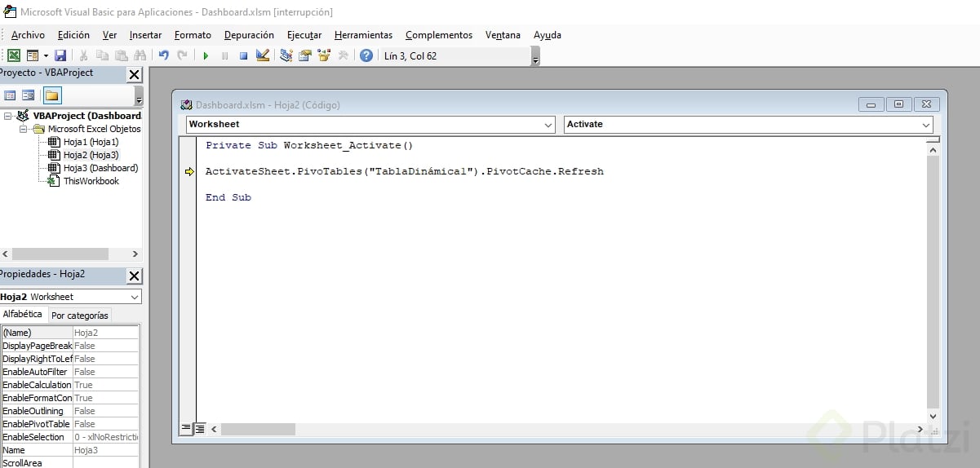Close the Proyecto - VBAProject panel
This screenshot has height=468, width=980.
pos(135,74)
